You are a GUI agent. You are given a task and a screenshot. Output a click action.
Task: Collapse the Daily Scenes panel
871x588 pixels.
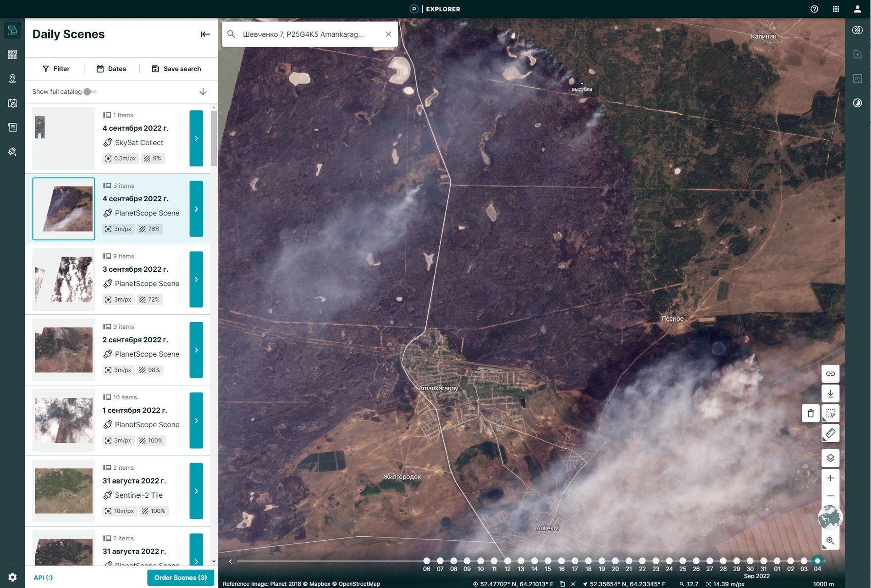pos(205,34)
